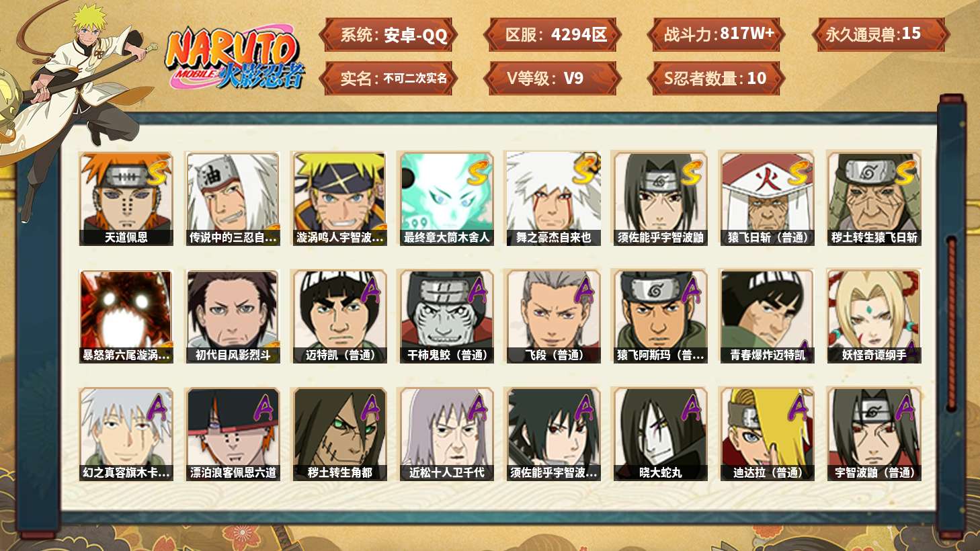This screenshot has height=551, width=980.
Task: Select the 妖怪奇谭纲手 portrait
Action: [874, 316]
